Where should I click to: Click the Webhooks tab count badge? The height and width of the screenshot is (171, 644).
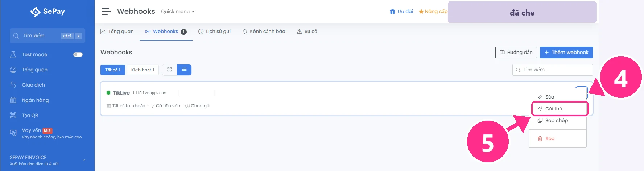click(184, 32)
